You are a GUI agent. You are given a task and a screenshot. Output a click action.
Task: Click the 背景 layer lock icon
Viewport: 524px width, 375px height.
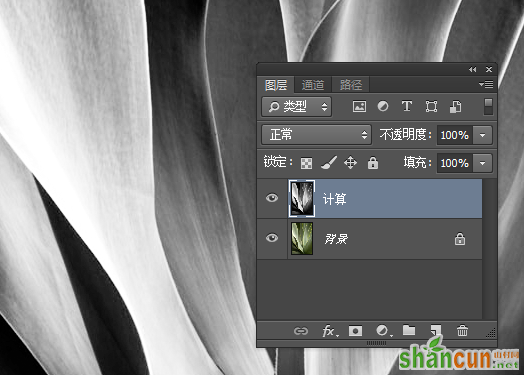pos(460,239)
